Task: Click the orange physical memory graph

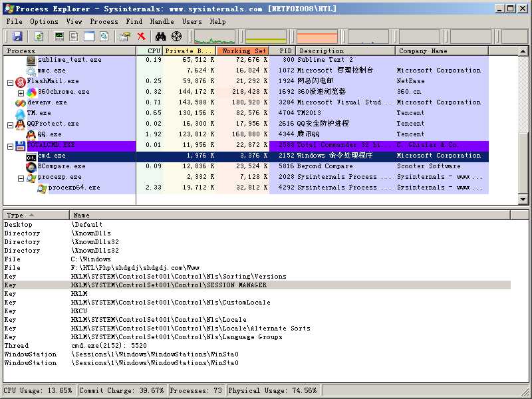Action: point(317,37)
